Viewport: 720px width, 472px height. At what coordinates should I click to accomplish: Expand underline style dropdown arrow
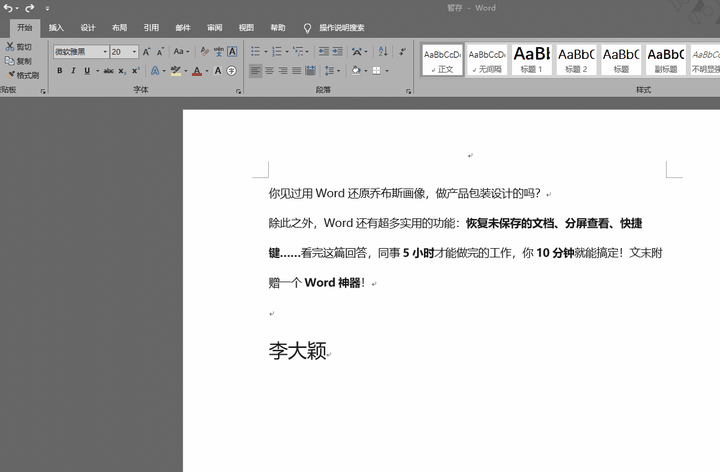pyautogui.click(x=97, y=71)
